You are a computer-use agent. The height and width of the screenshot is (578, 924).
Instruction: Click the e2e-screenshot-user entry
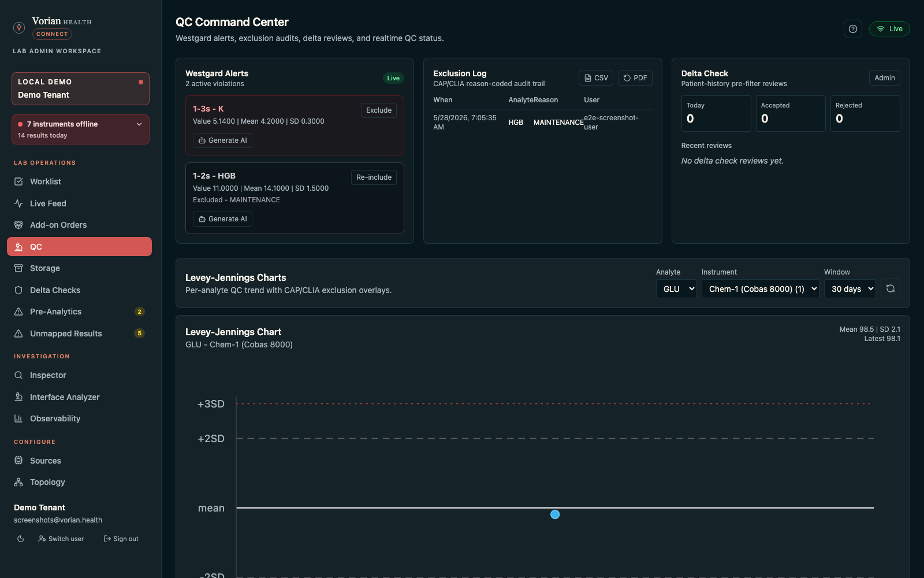(611, 123)
